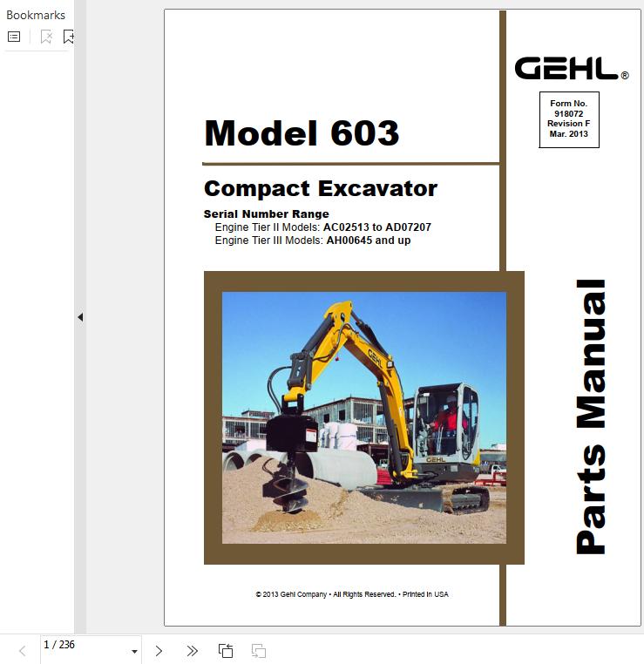
Task: Click the page number field showing 1 / 236
Action: tap(91, 649)
